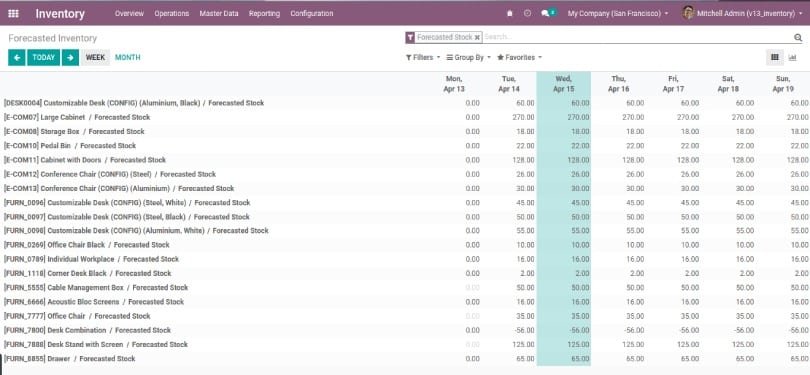The image size is (810, 375).
Task: Click the search magnifier icon
Action: click(798, 37)
